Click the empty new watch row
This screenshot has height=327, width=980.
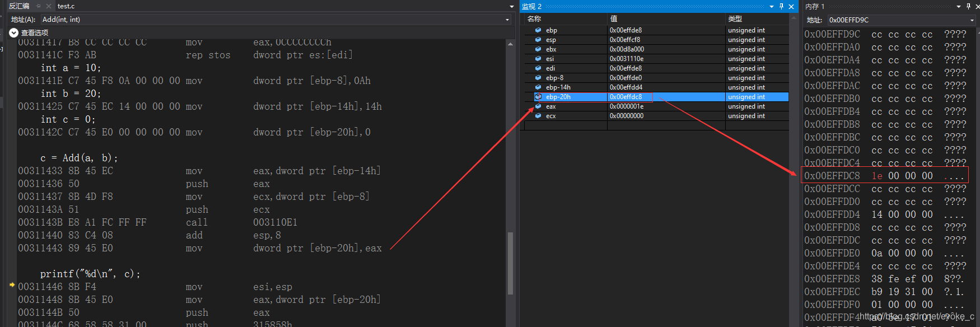click(656, 125)
